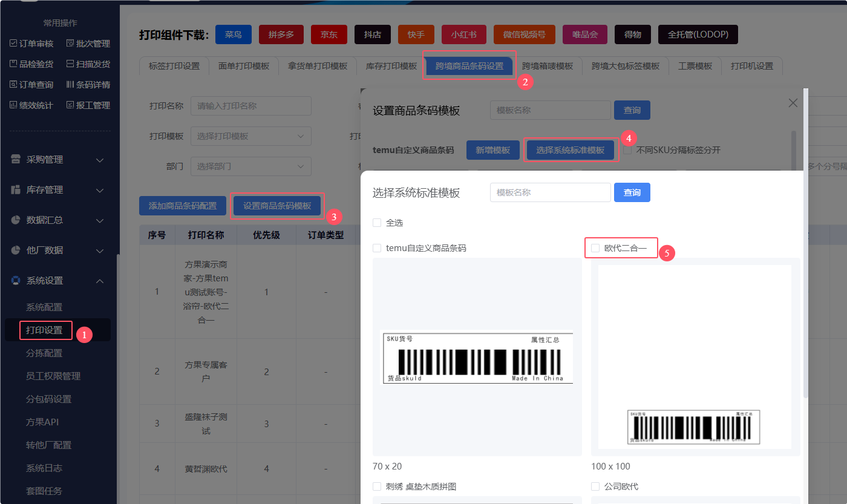Open the 面单打印模板 tab

click(244, 66)
